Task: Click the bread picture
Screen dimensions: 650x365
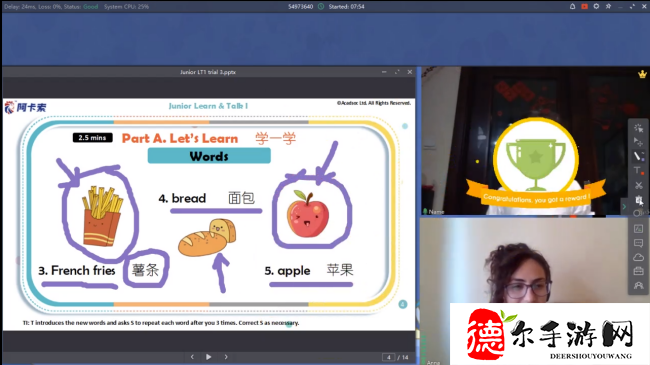Action: tap(207, 238)
